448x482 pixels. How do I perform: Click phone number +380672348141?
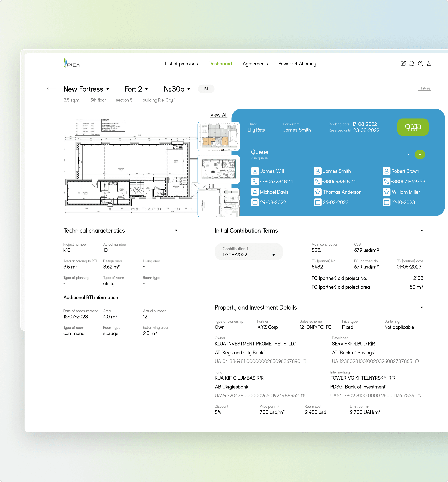(x=276, y=182)
